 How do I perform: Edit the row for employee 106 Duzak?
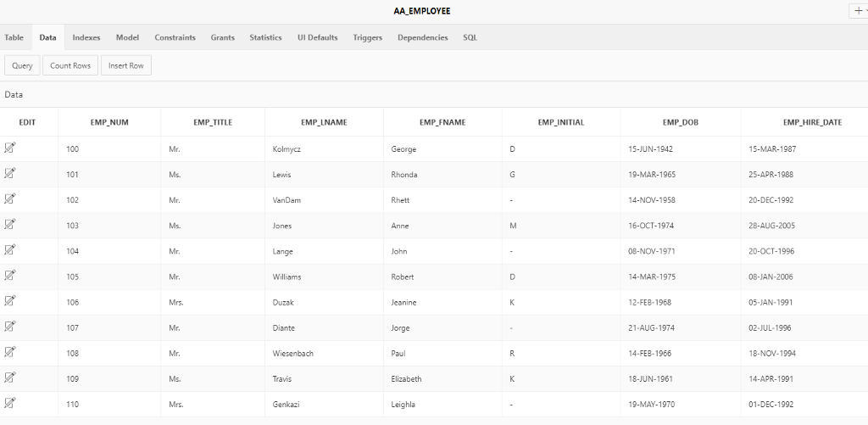pos(10,300)
